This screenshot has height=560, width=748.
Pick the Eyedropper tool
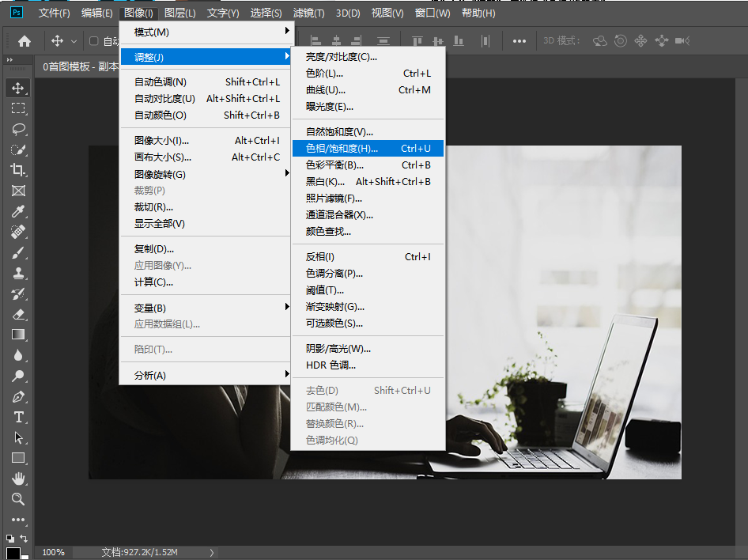(x=17, y=211)
